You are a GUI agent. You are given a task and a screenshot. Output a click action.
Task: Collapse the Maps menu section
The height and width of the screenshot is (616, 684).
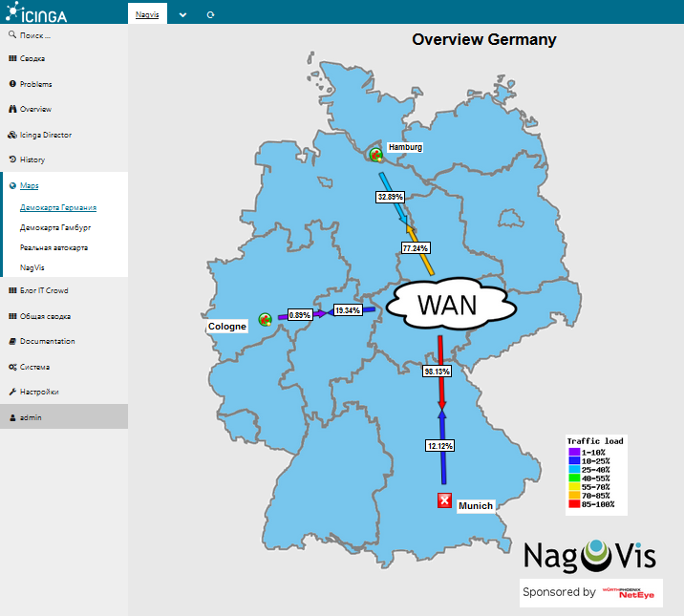click(x=29, y=185)
